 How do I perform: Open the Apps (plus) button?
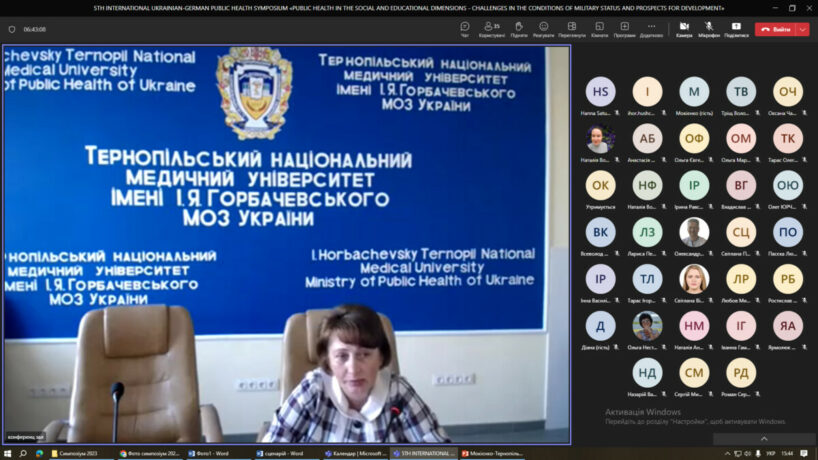pos(624,28)
